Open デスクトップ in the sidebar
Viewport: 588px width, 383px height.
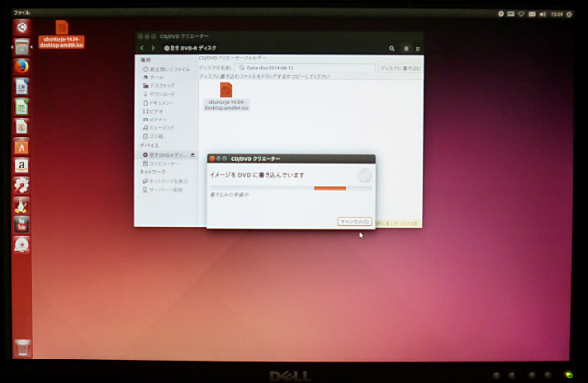tap(159, 85)
